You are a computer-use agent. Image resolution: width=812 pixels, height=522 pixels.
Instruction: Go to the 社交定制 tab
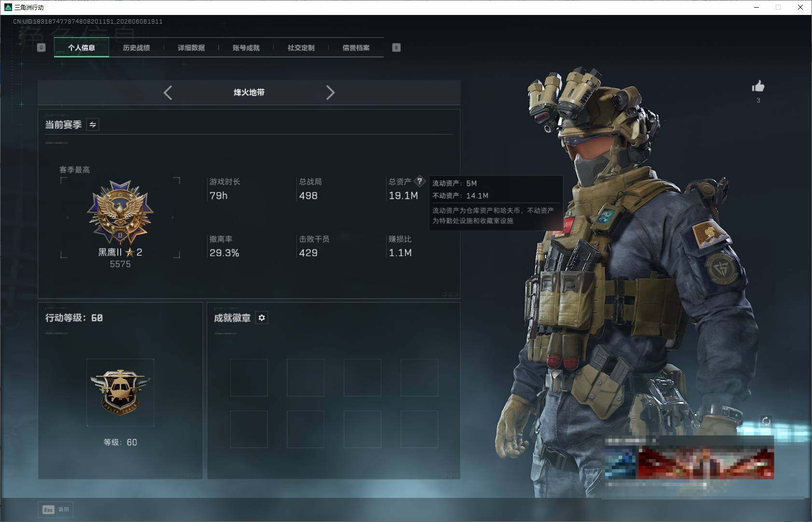(x=301, y=47)
